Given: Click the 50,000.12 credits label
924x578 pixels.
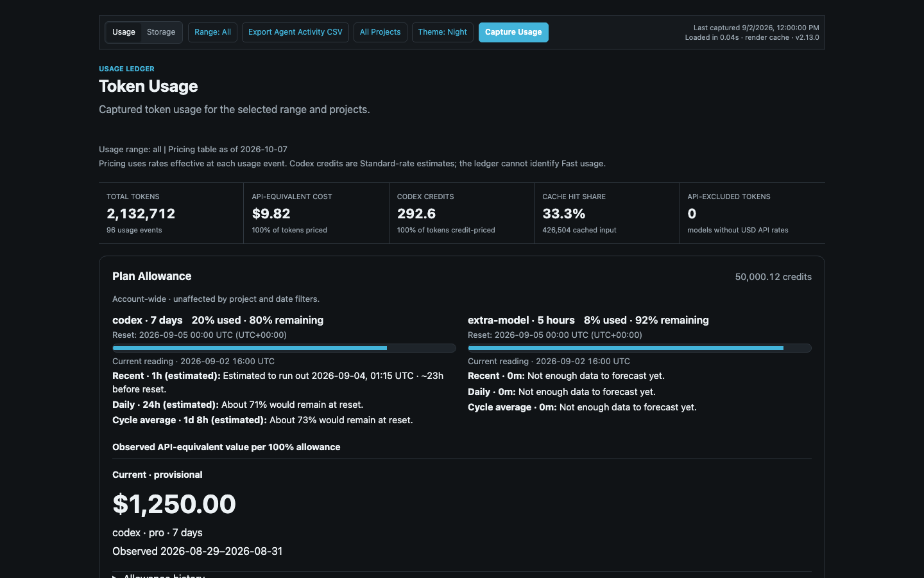Looking at the screenshot, I should 773,277.
